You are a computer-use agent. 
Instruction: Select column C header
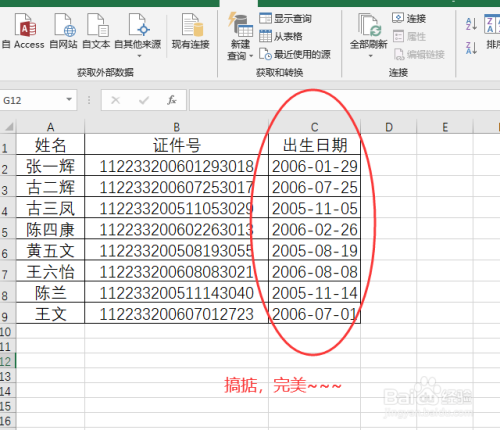click(x=315, y=127)
